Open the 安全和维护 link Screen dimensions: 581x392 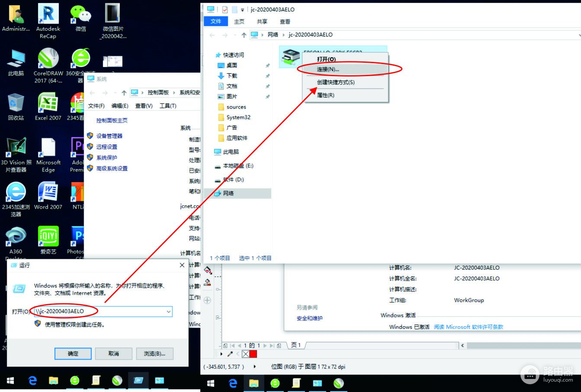(309, 318)
